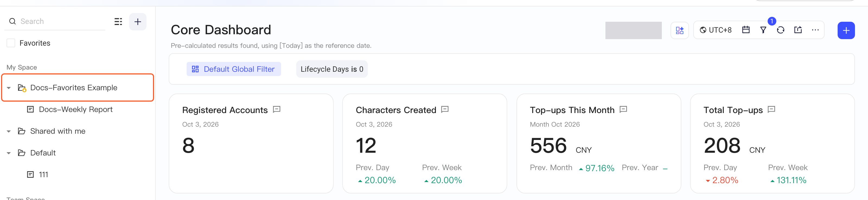Click the 131.11% Prev. Week increase
Screen dimensions: 868x200
coord(788,180)
